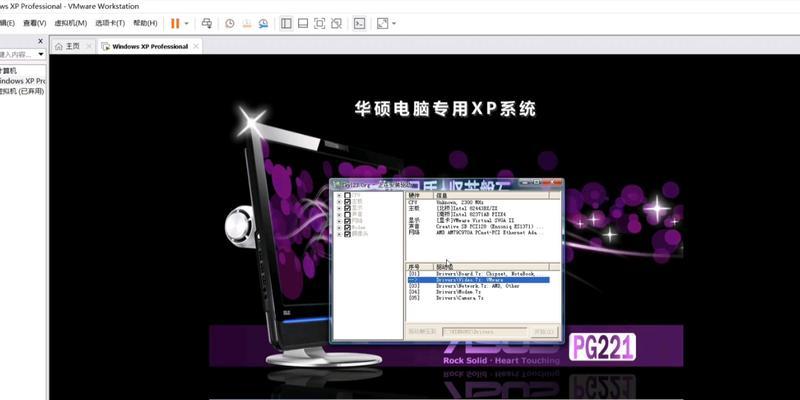Viewport: 800px width, 400px height.
Task: Expand the 摄像头 node in driver tree
Action: click(x=339, y=234)
